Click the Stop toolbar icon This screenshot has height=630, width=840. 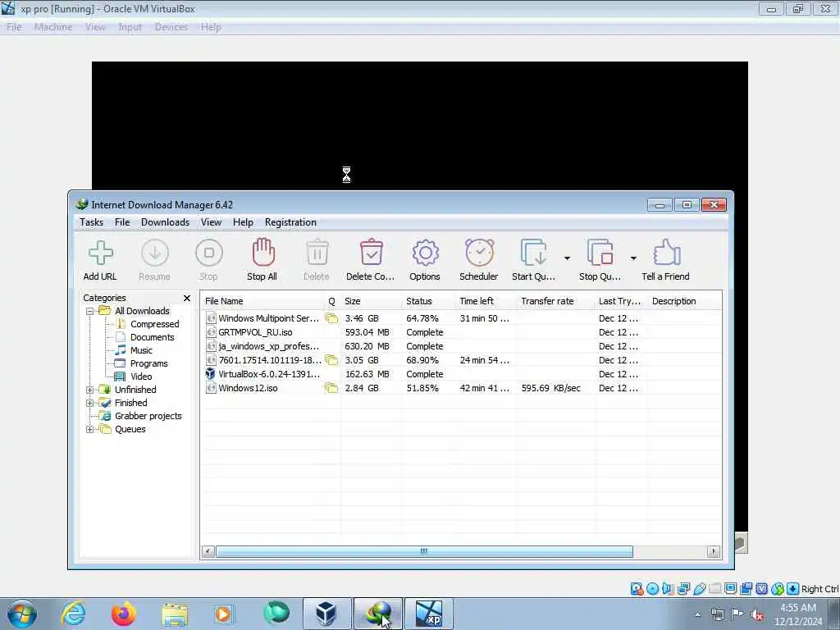click(209, 253)
